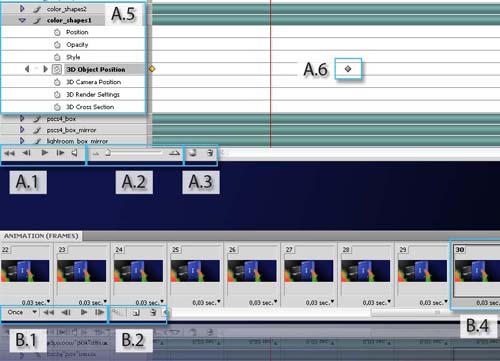Click the timeline zoom slider handle
Viewport: 500px width, 361px height.
[108, 153]
